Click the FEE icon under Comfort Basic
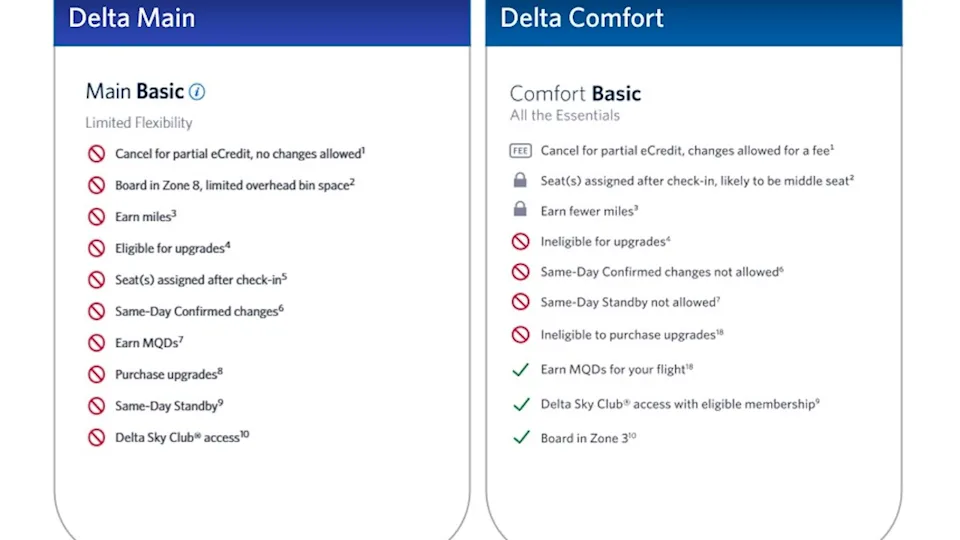 520,150
